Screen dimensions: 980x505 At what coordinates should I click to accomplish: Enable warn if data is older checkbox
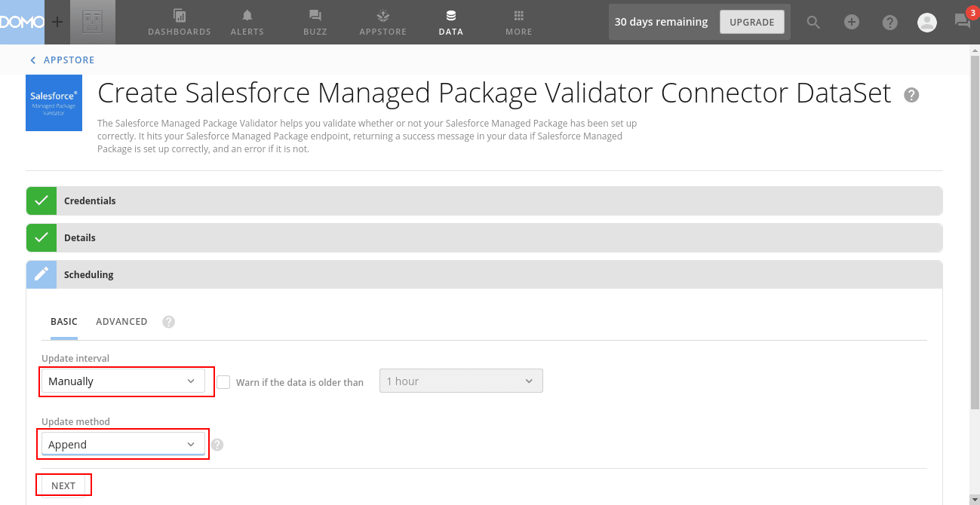pos(223,382)
